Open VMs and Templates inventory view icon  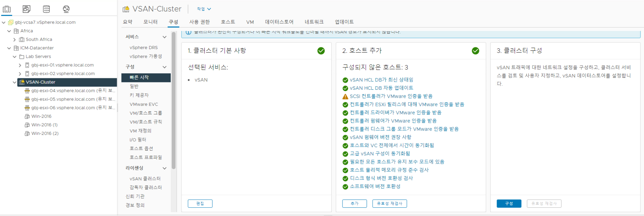point(26,9)
